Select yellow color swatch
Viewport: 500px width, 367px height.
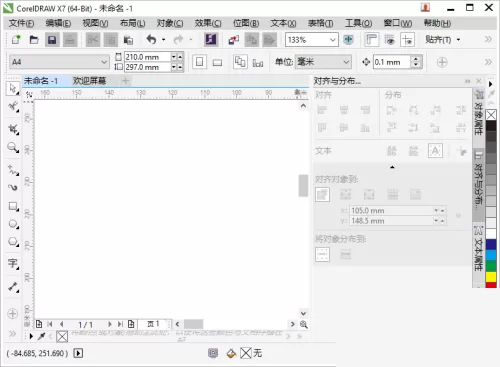point(491,277)
